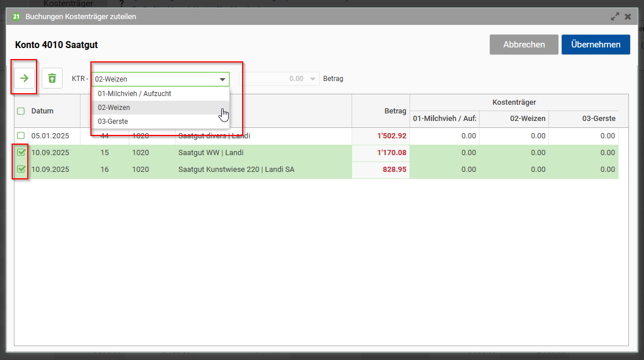Click the Abbrechen button

point(524,45)
